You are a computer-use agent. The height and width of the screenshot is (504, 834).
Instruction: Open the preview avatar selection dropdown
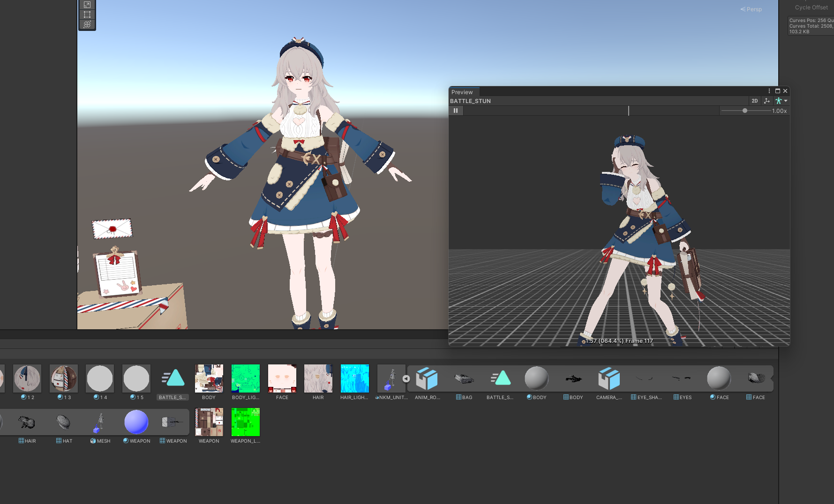tap(781, 101)
